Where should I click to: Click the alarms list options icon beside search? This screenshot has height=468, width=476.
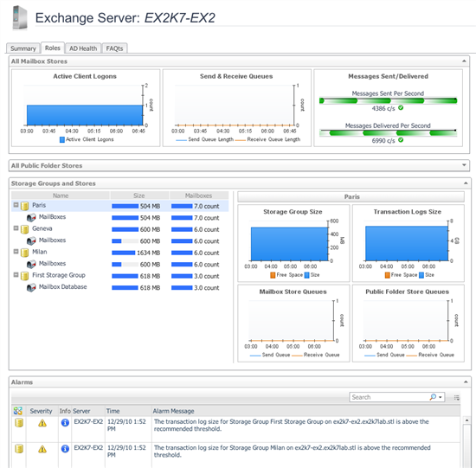pos(456,397)
